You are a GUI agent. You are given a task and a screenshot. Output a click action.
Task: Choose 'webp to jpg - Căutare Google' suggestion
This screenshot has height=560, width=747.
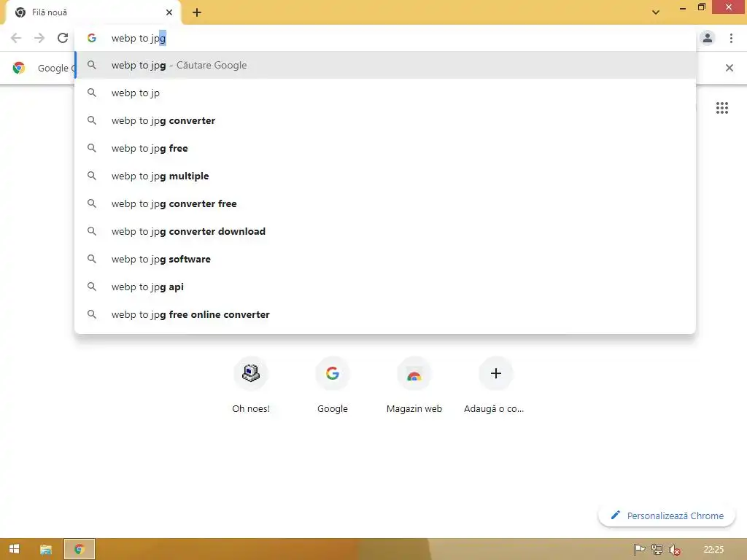pyautogui.click(x=385, y=65)
